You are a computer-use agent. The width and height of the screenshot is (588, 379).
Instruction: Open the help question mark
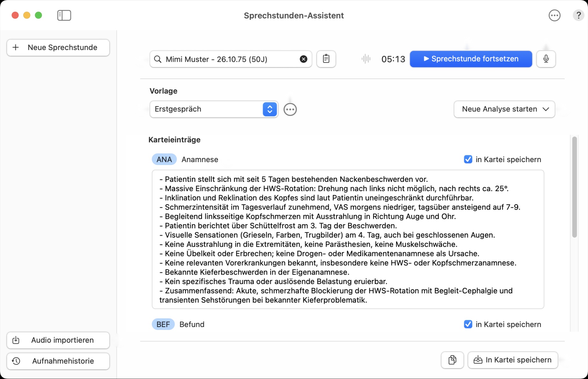578,15
